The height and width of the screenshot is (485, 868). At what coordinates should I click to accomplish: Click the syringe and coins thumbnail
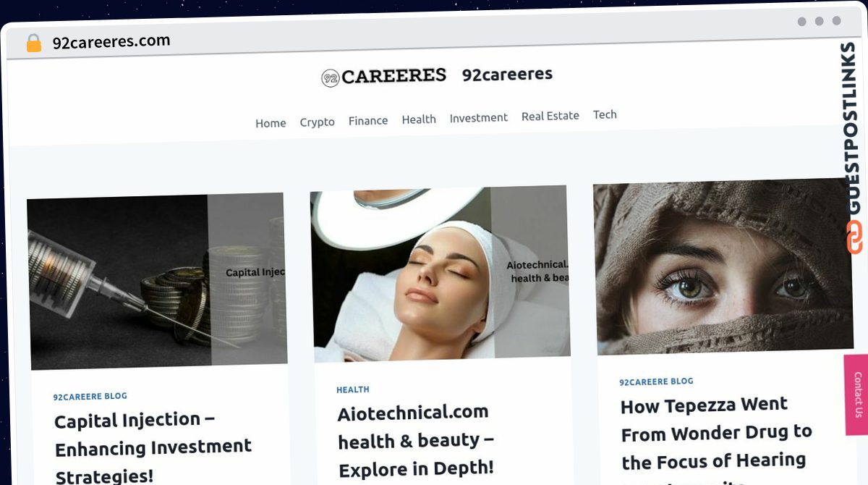tap(157, 281)
